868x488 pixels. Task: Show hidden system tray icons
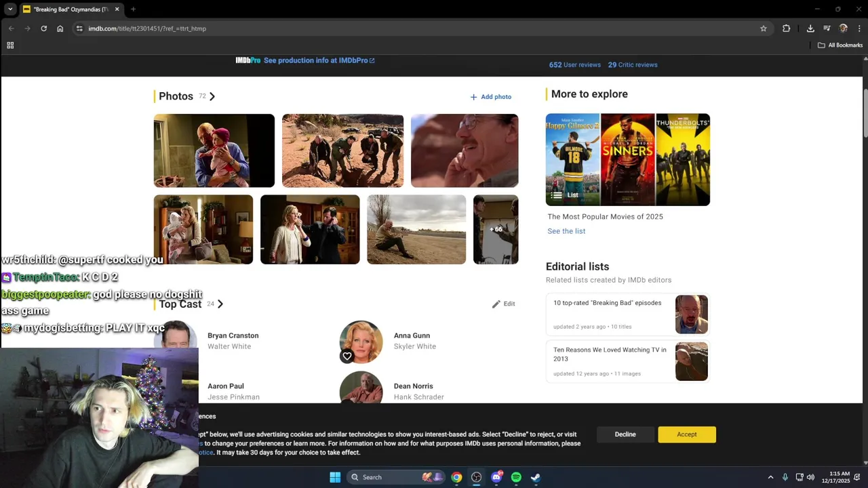tap(770, 477)
